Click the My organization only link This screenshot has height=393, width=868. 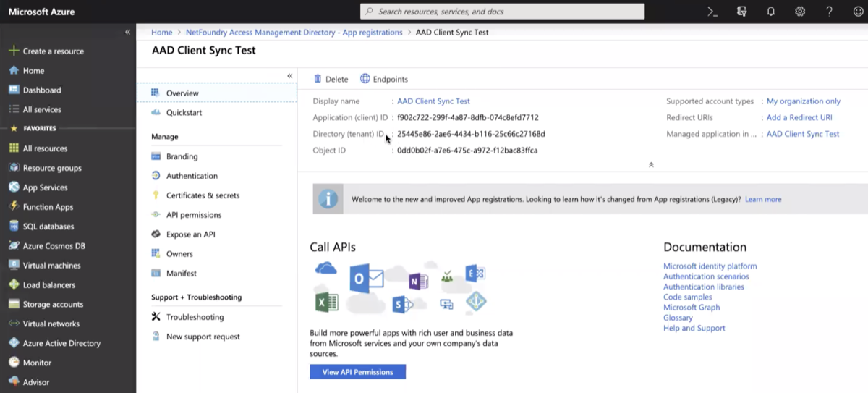(804, 101)
